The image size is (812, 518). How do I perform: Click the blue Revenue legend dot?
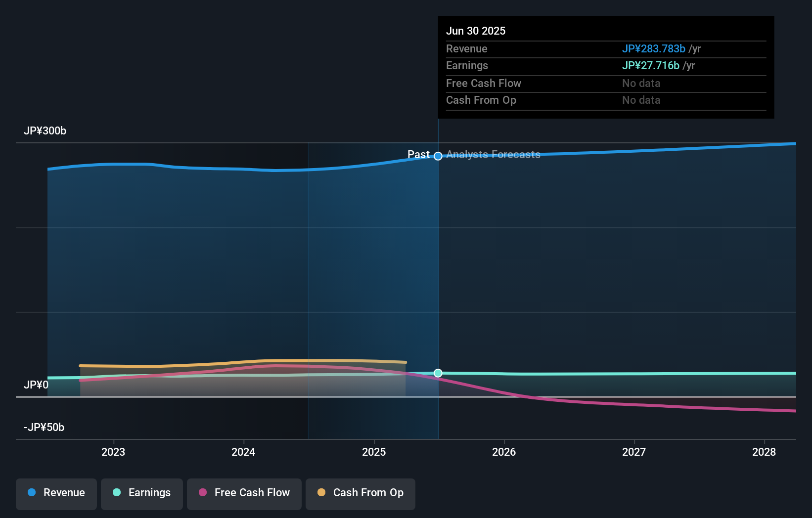coord(31,493)
